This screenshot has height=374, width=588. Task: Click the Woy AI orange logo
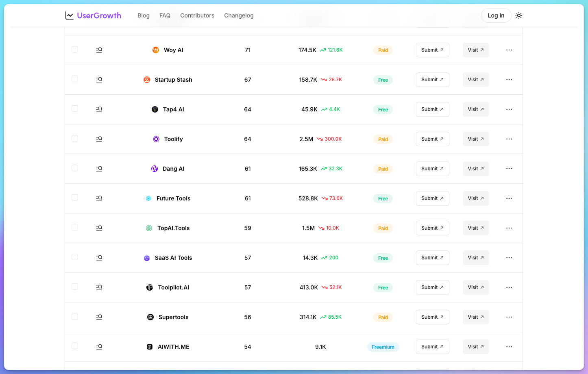(x=156, y=50)
